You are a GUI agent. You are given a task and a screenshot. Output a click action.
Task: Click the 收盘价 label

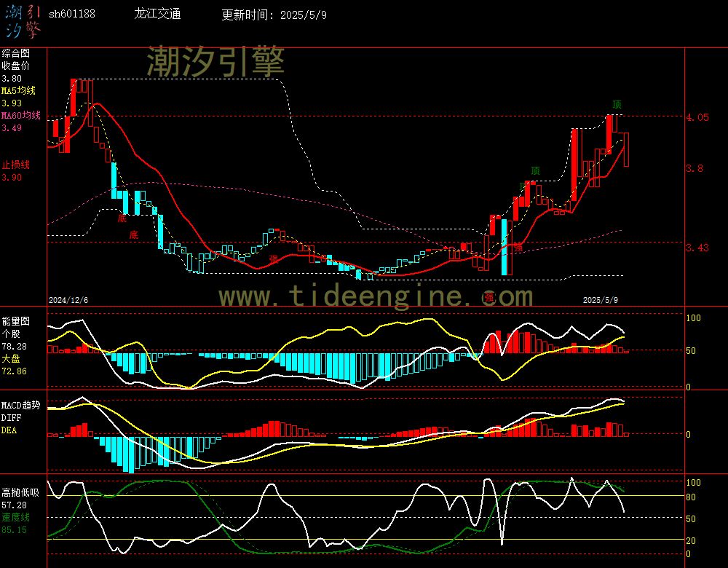(x=15, y=66)
